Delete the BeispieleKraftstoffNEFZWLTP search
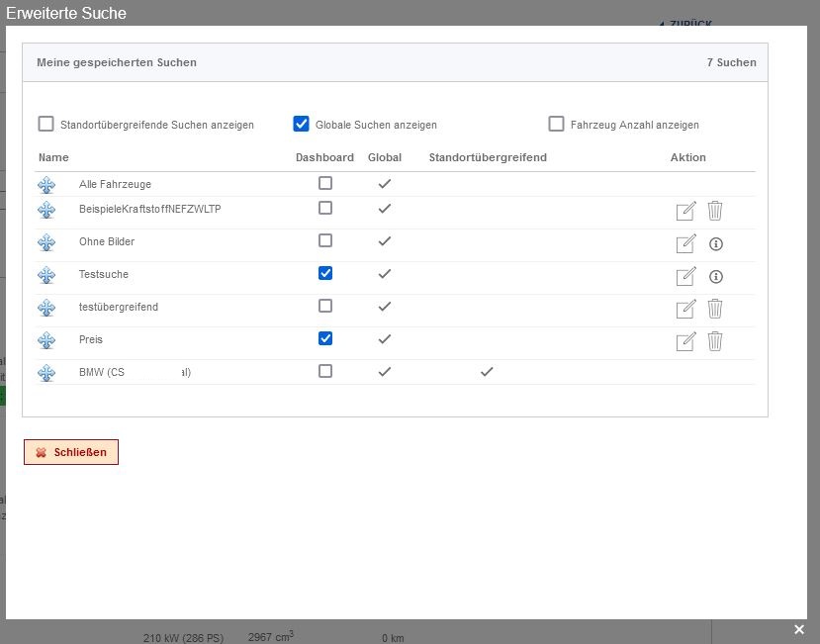Image resolution: width=820 pixels, height=644 pixels. (715, 211)
